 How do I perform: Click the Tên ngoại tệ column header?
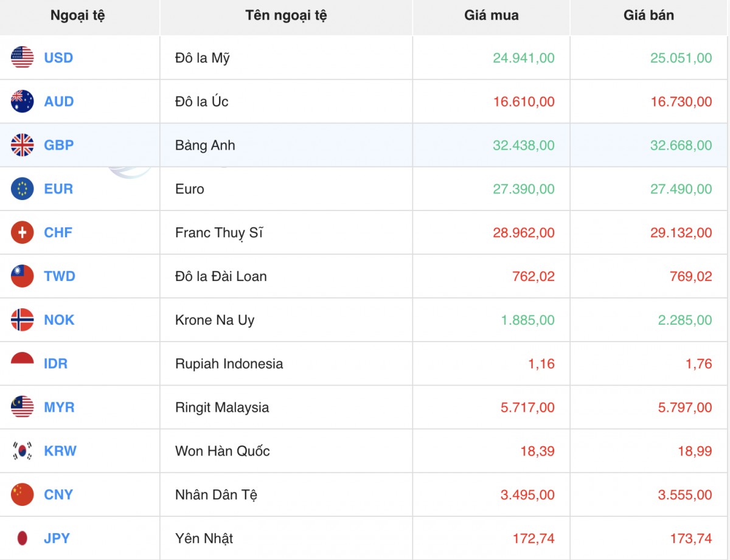286,16
